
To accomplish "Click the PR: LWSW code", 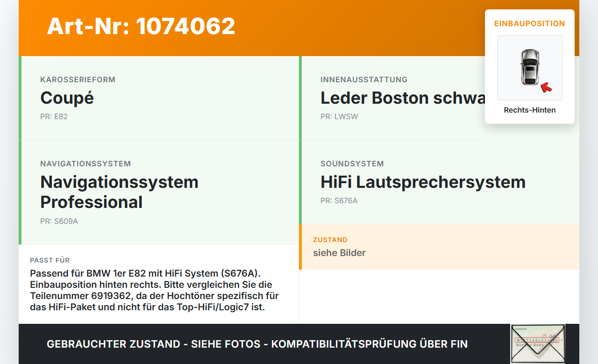I will [339, 117].
